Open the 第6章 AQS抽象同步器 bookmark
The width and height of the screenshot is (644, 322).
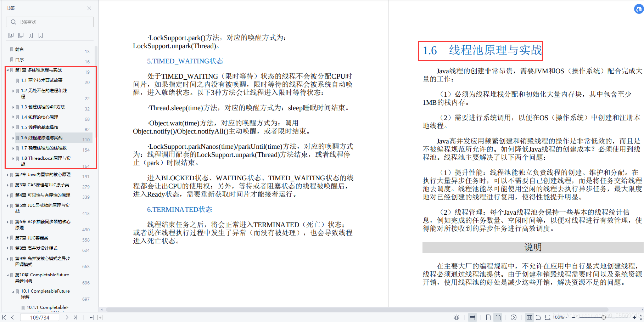point(43,225)
